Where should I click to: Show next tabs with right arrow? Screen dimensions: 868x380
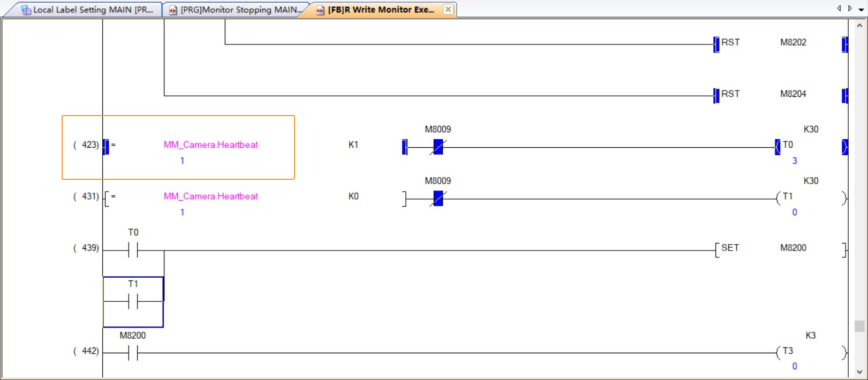[x=850, y=9]
